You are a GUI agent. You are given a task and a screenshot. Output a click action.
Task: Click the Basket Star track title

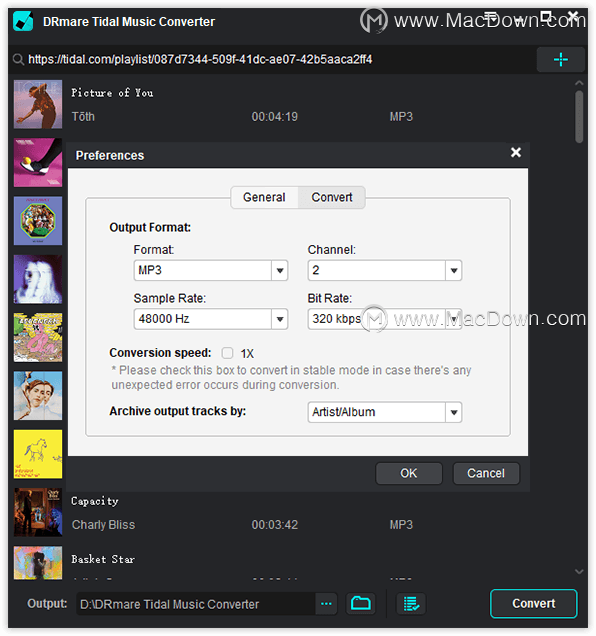pyautogui.click(x=103, y=559)
